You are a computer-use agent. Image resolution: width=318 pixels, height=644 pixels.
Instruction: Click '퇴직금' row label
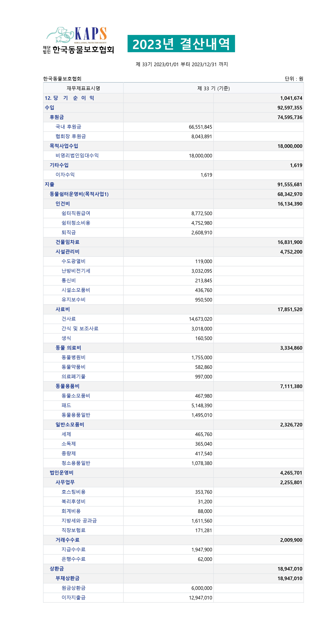click(x=69, y=232)
